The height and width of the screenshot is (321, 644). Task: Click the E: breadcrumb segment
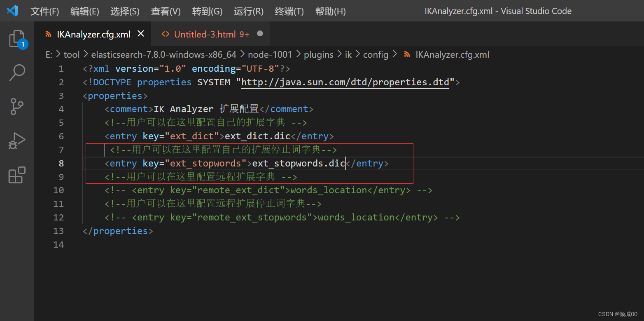[x=49, y=54]
